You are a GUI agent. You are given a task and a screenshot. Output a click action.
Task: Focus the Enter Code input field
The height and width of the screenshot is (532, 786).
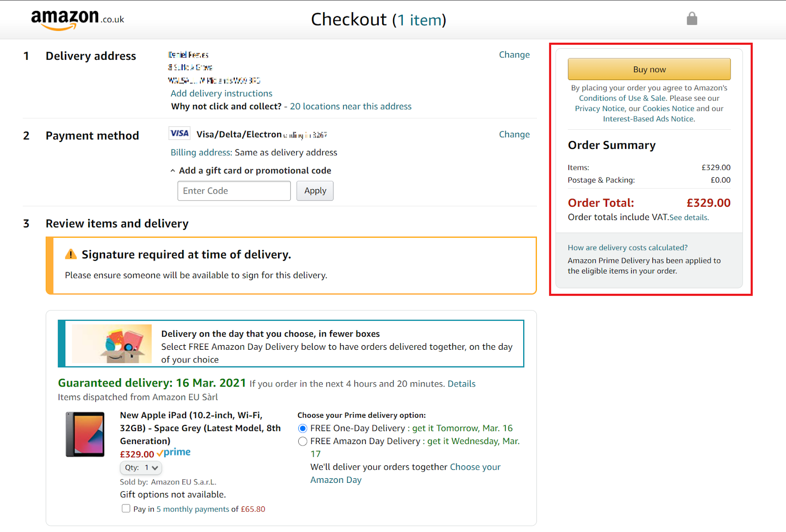(234, 191)
